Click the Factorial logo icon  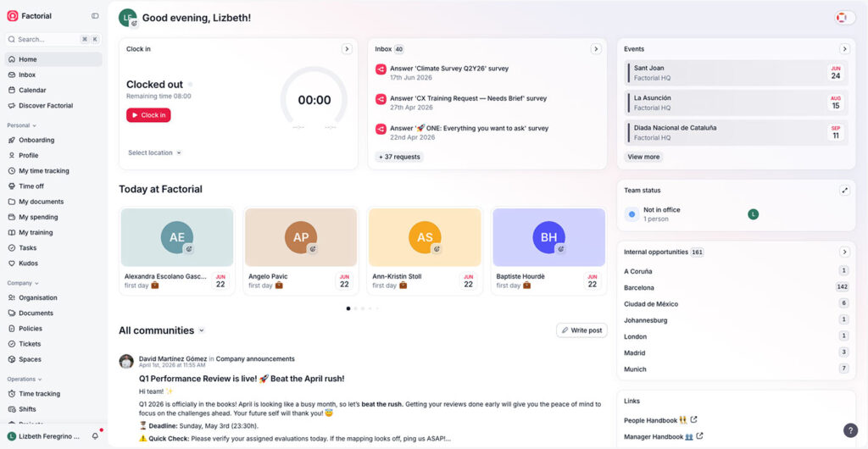tap(12, 16)
